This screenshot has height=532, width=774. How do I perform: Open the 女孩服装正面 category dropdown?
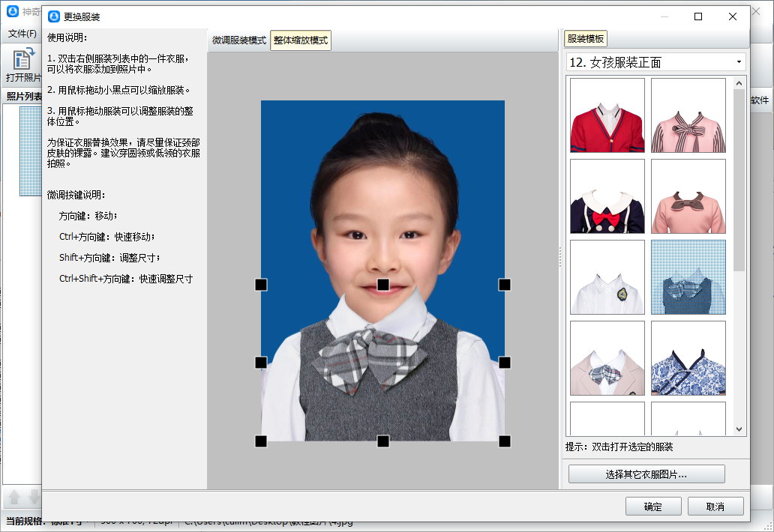[739, 62]
